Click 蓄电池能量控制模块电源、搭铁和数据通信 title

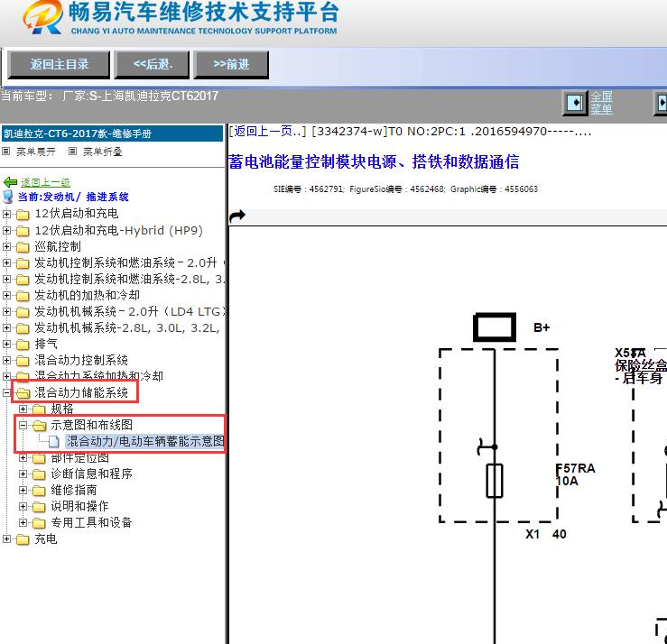coord(374,161)
